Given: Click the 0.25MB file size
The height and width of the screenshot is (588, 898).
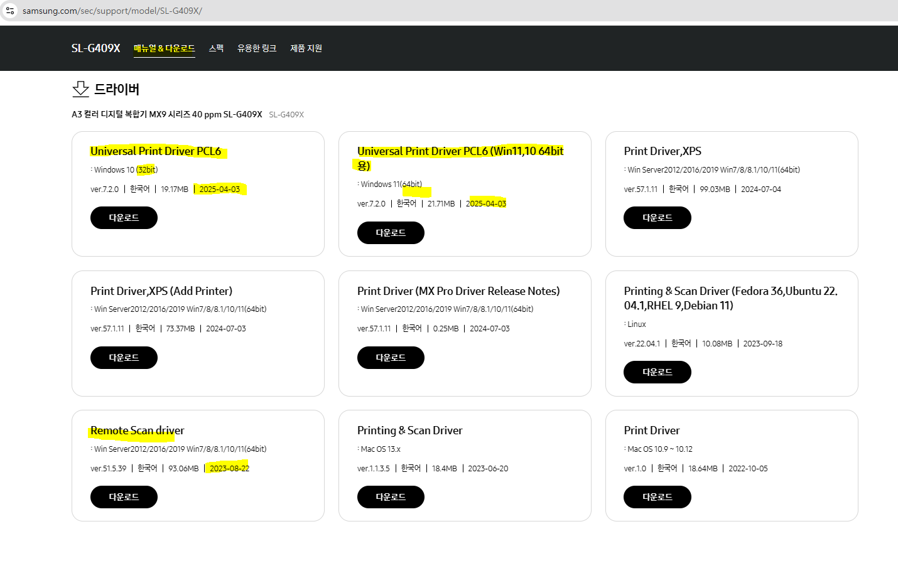Looking at the screenshot, I should [x=446, y=329].
